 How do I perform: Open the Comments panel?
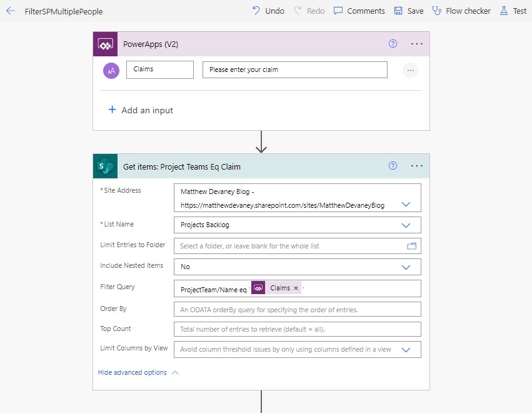(359, 11)
